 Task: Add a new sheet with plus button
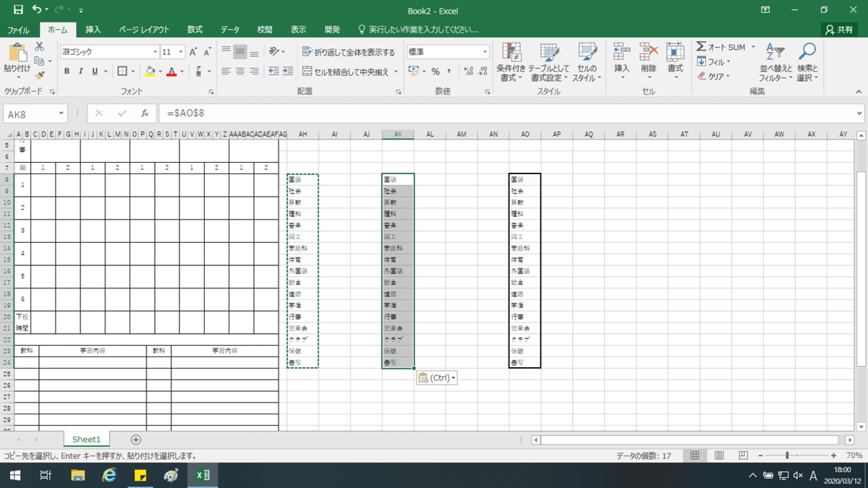click(136, 440)
